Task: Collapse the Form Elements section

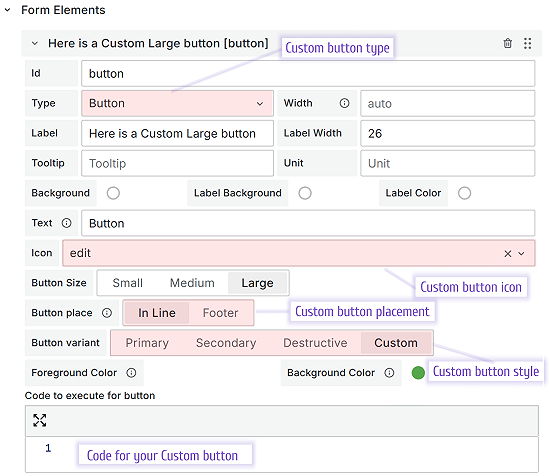Action: click(7, 10)
